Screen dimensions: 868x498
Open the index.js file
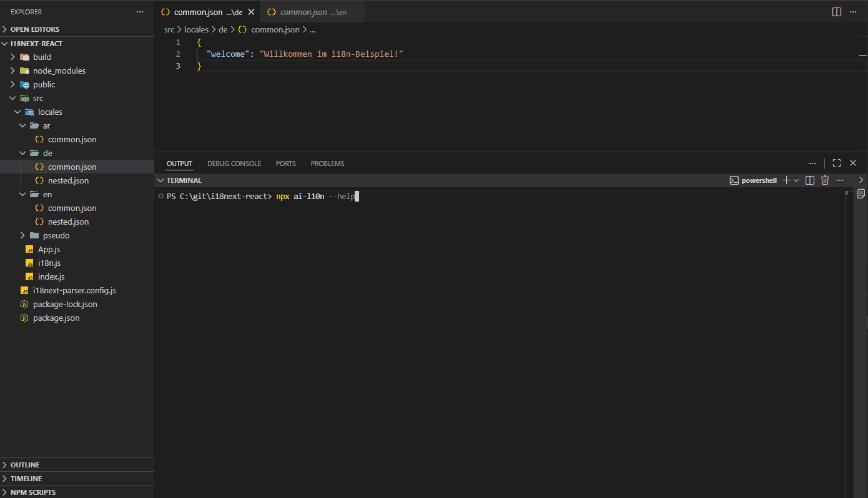point(77,276)
